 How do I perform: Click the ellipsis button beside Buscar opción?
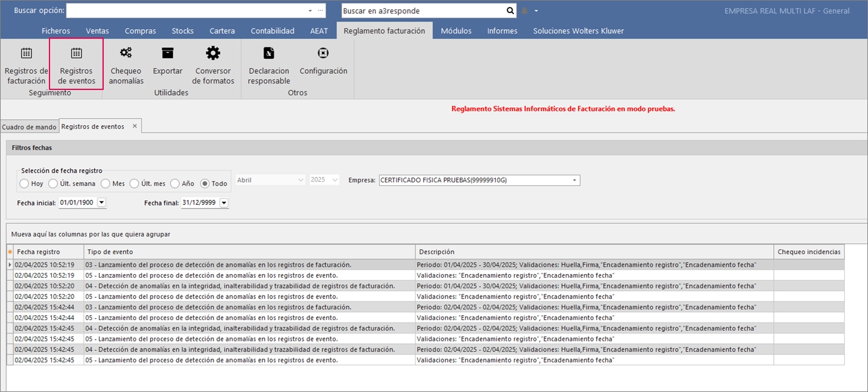(321, 11)
